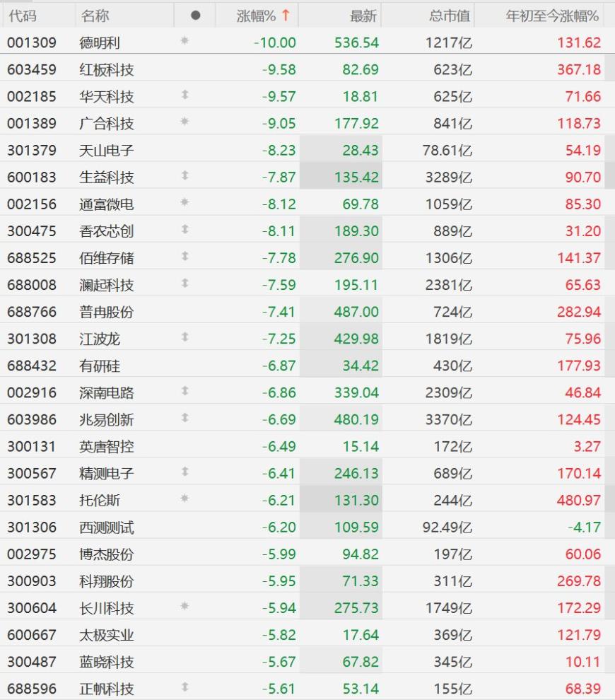
Task: Open stock 红板科技 by its name
Action: 106,69
